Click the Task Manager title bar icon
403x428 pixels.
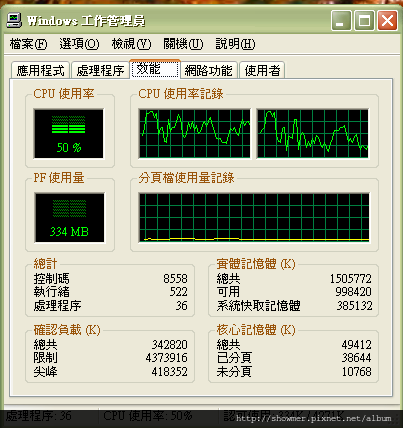click(14, 20)
